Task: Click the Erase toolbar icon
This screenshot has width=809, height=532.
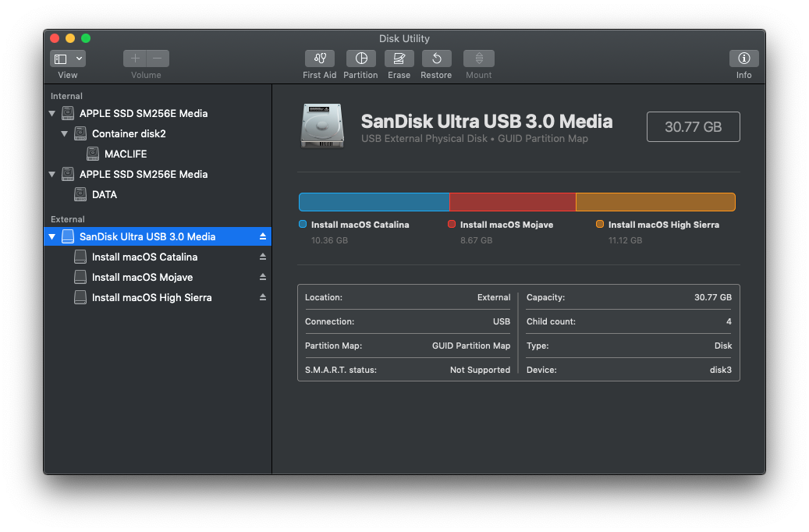Action: coord(399,59)
